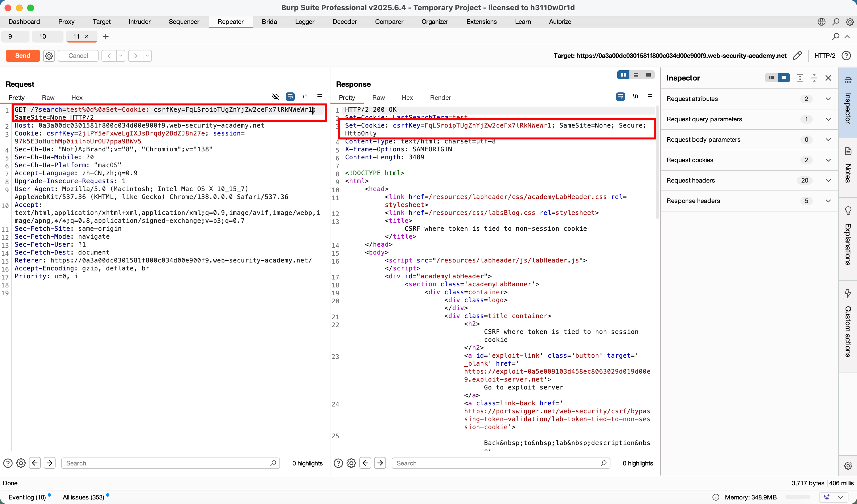
Task: Click the Response search input field
Action: [497, 463]
